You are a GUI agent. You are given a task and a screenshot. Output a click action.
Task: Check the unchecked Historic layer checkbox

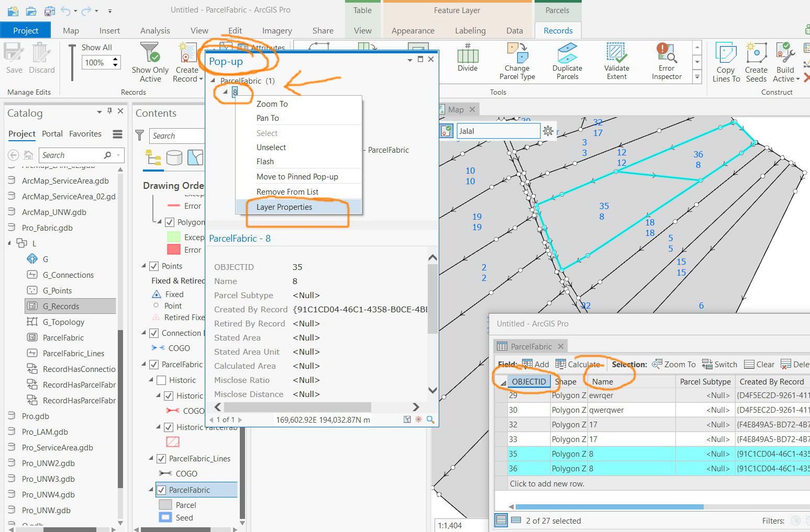(161, 380)
